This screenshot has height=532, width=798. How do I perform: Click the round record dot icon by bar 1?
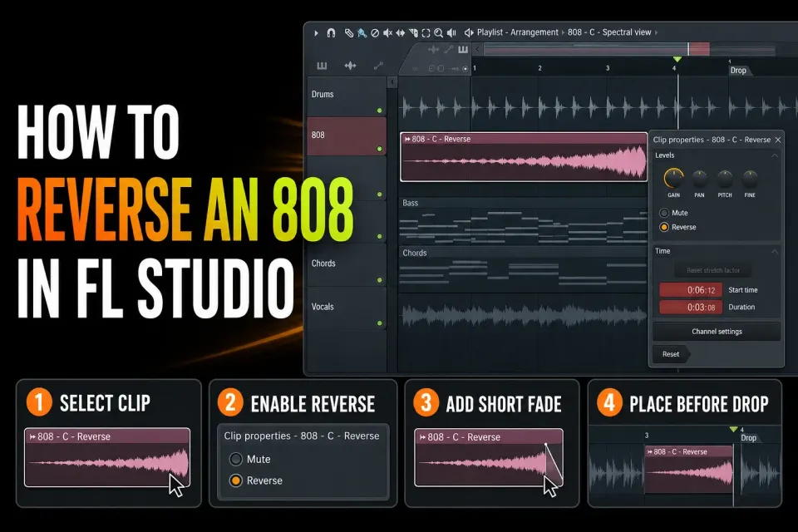click(x=465, y=69)
